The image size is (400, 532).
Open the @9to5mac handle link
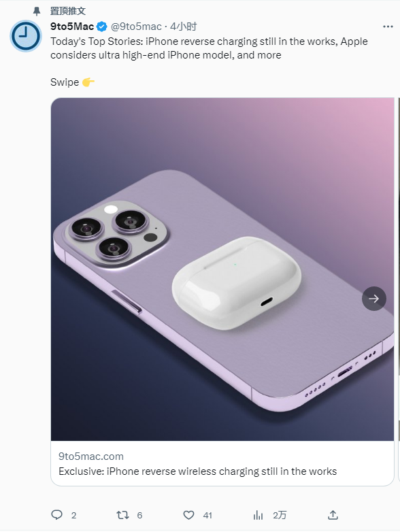click(136, 27)
